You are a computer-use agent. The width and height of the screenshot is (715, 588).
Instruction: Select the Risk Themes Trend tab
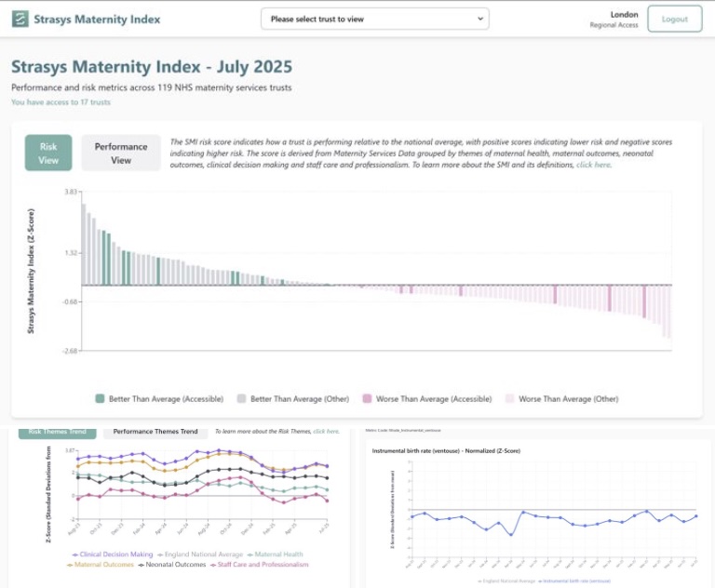point(58,432)
